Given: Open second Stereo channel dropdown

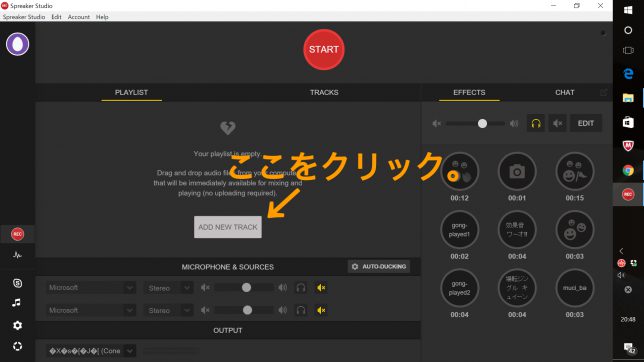Looking at the screenshot, I should pyautogui.click(x=168, y=310).
